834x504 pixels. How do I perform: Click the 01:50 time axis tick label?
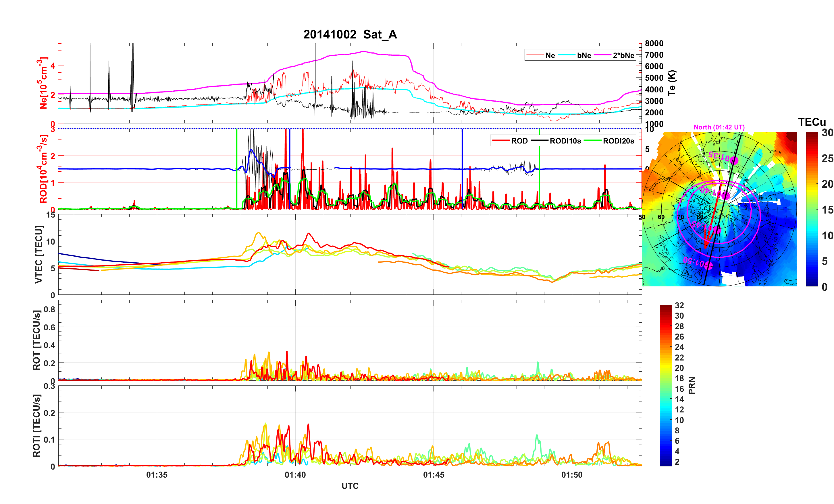pos(572,475)
